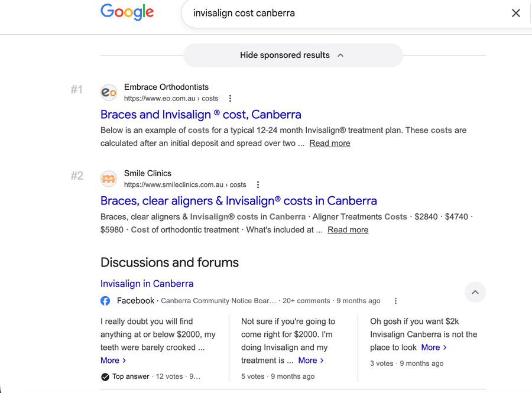Click the '12 votes' text under Top answer
This screenshot has height=393, width=532.
[169, 376]
